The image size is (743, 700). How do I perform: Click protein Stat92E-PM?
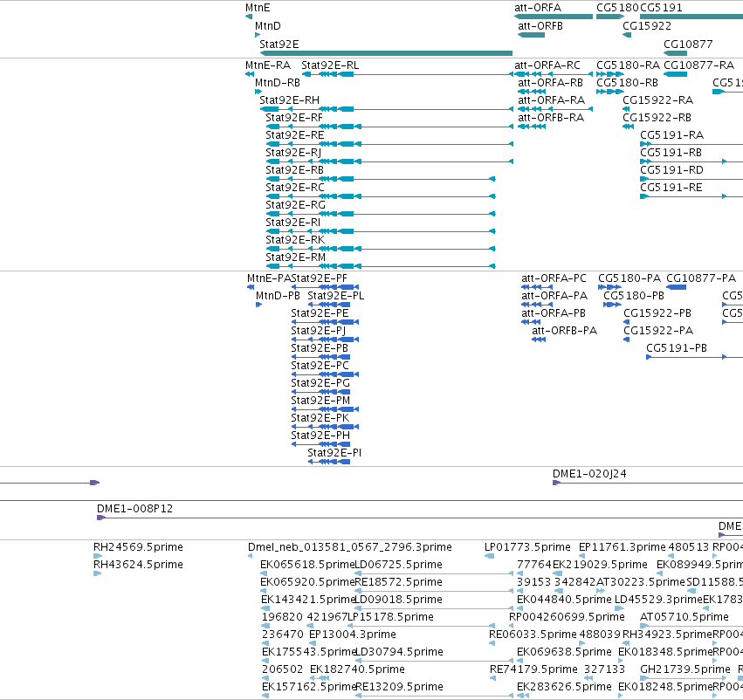(325, 409)
